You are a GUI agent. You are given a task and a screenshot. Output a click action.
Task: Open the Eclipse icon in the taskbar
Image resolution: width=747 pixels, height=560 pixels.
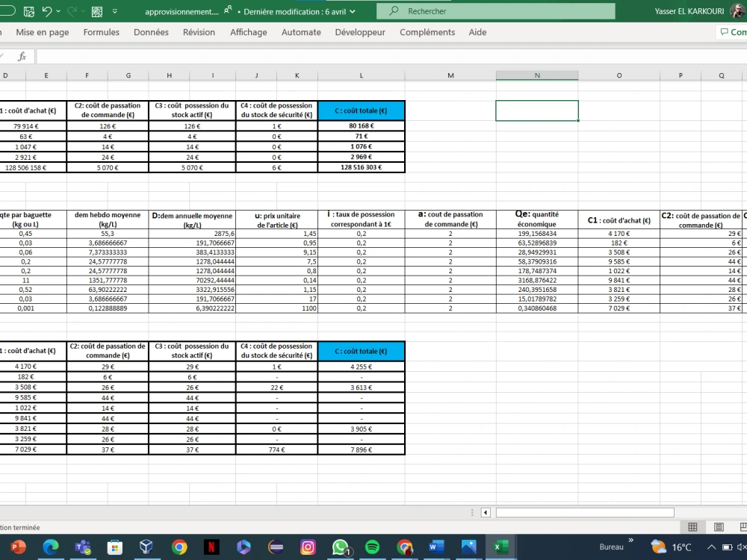coord(276,547)
